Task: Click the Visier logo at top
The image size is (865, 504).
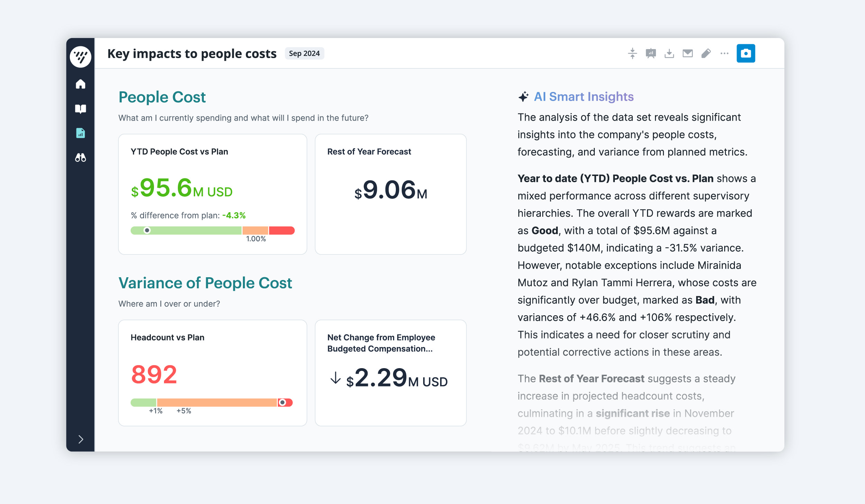Action: pos(81,56)
